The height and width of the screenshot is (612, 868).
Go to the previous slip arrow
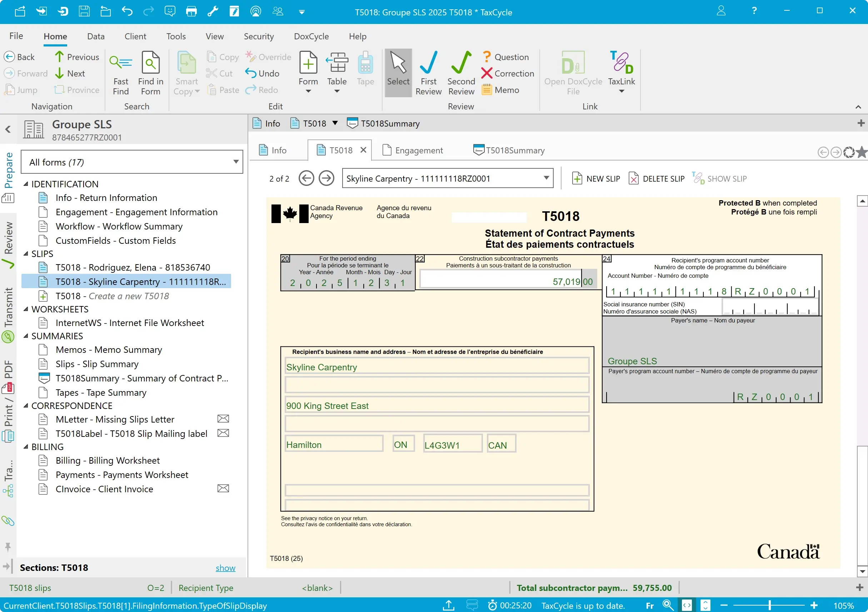pos(306,178)
